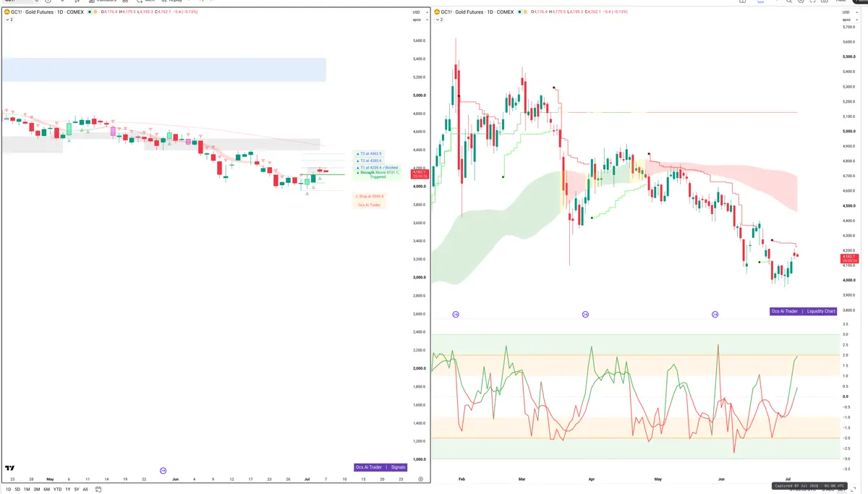
Task: Click the 2.0 level on the oscillator axis
Action: click(x=845, y=354)
